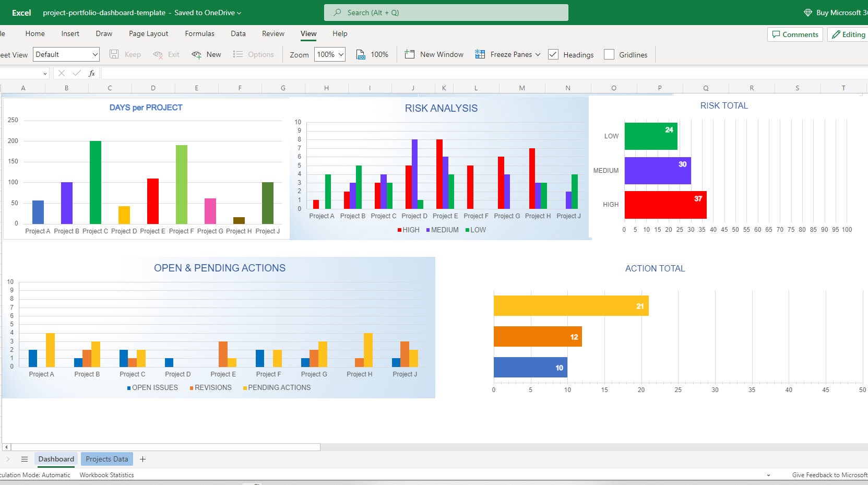Open the Zoom level dropdown

click(x=340, y=54)
